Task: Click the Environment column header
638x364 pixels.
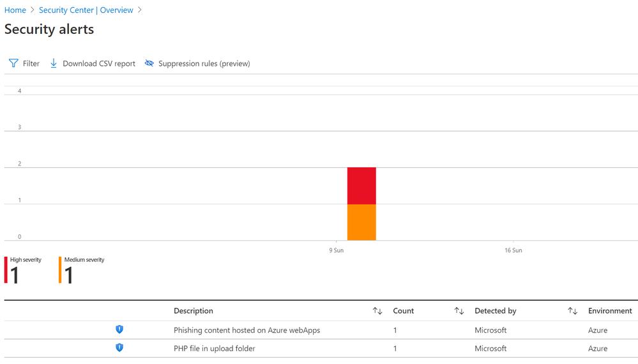Action: point(610,311)
